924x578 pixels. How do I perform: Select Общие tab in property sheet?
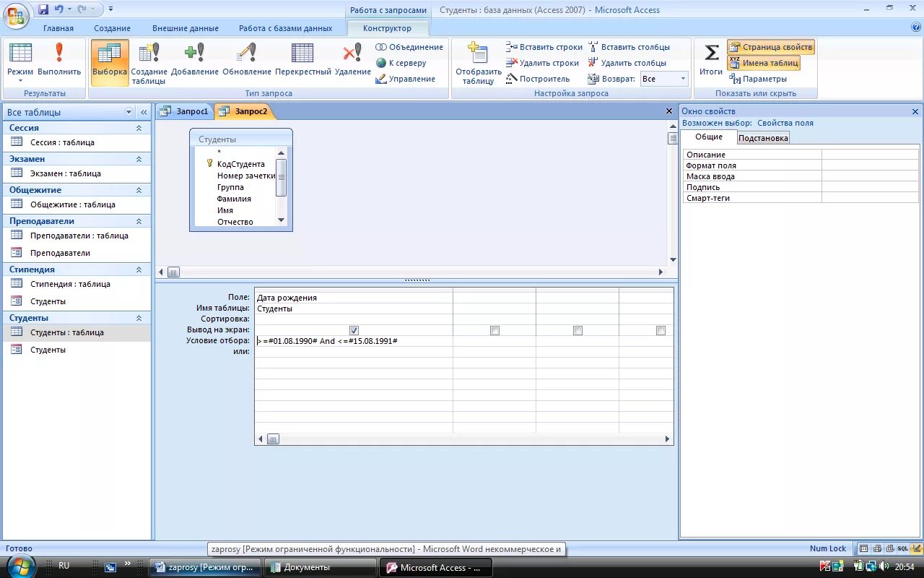click(x=709, y=137)
